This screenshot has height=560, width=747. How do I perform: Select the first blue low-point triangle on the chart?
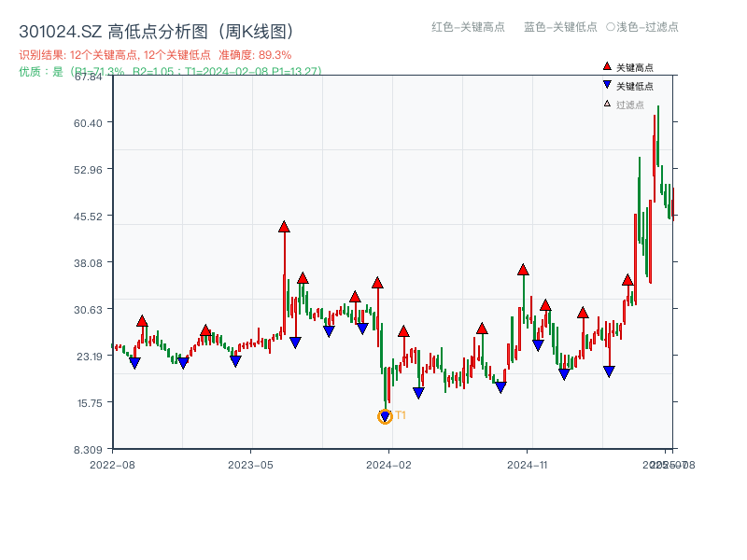134,363
